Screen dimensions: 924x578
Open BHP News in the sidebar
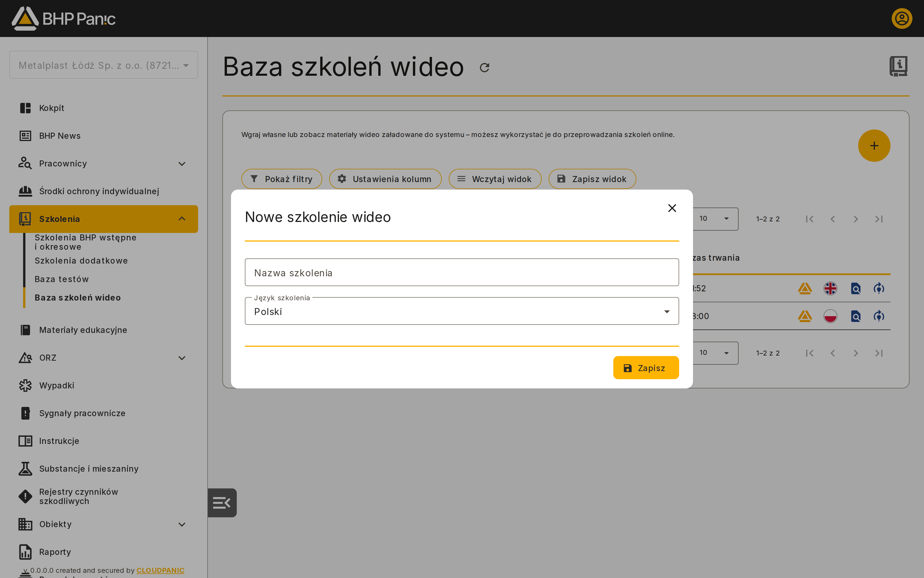[103, 136]
